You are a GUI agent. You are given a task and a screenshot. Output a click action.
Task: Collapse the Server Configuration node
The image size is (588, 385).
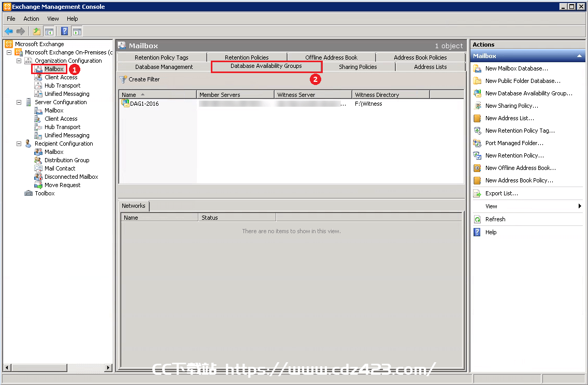[x=19, y=102]
